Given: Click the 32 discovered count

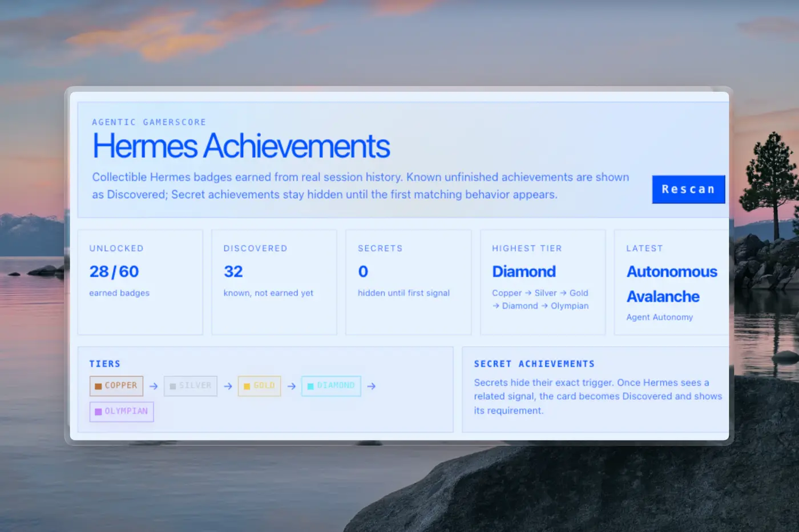Looking at the screenshot, I should tap(233, 271).
